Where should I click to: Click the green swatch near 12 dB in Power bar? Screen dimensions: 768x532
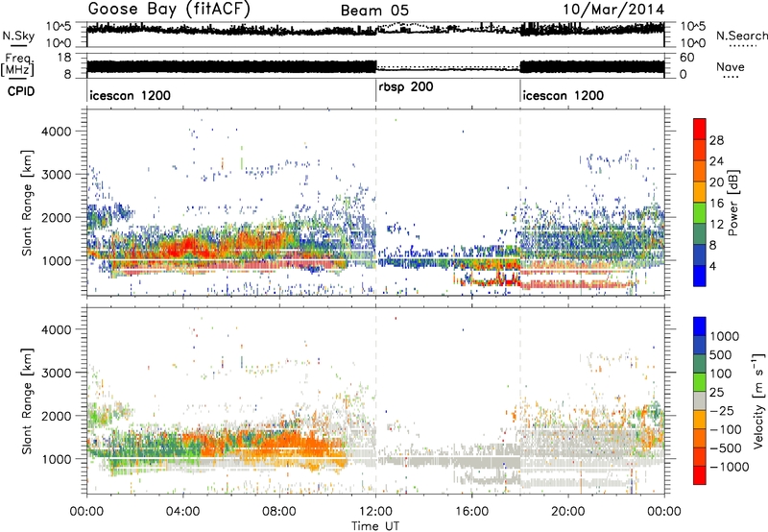tap(700, 213)
